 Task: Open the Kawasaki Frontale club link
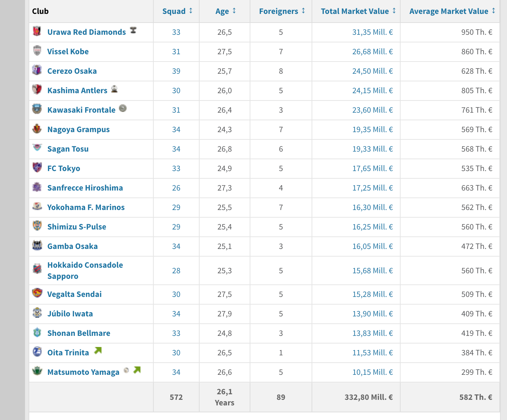(81, 110)
